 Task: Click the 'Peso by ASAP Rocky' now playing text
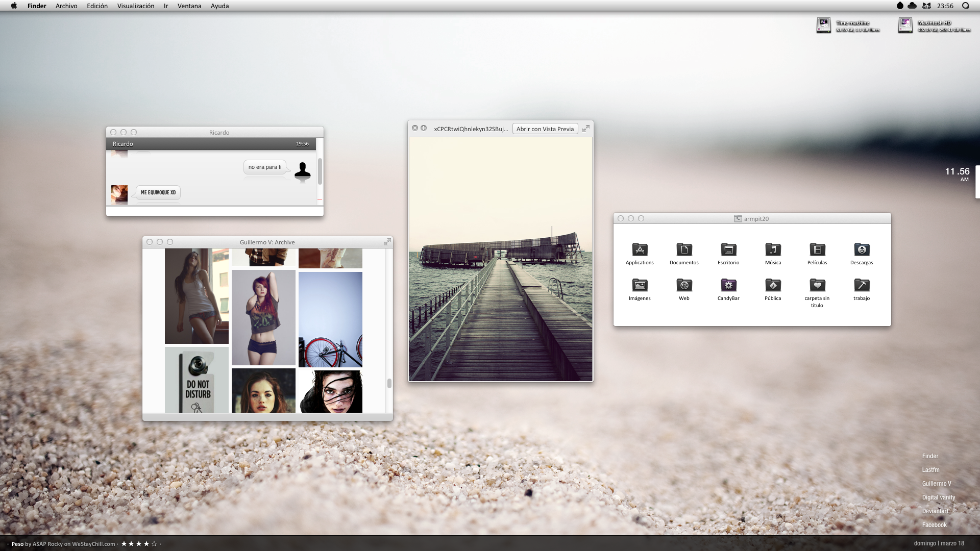tap(63, 544)
